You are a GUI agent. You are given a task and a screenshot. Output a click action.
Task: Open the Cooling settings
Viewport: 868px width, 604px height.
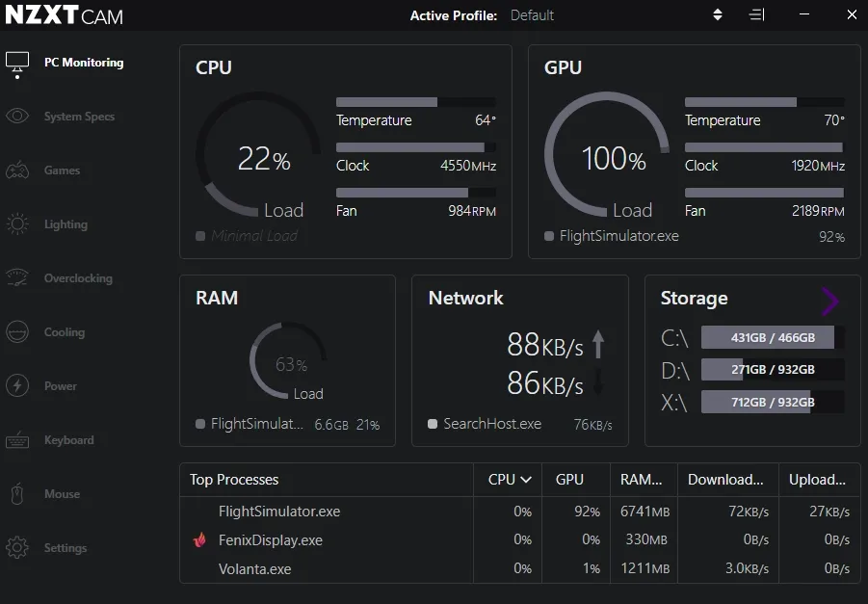(x=64, y=331)
